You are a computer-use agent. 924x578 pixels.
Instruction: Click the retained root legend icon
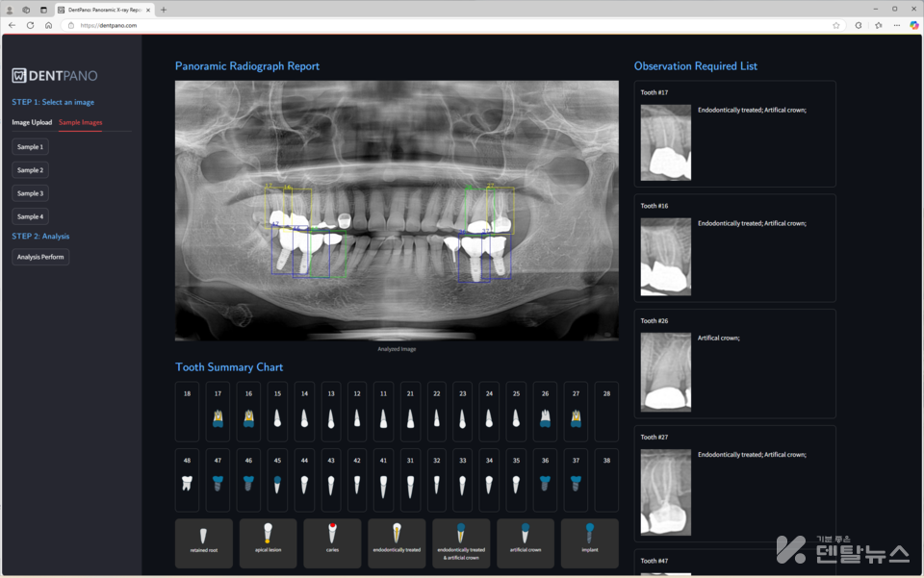[x=203, y=534]
